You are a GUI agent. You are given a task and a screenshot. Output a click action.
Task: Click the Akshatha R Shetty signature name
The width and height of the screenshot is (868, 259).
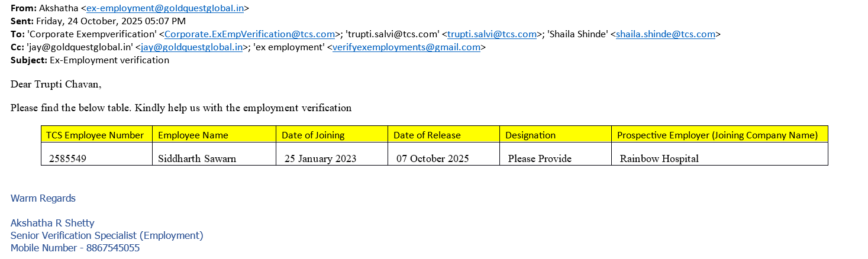pyautogui.click(x=53, y=223)
